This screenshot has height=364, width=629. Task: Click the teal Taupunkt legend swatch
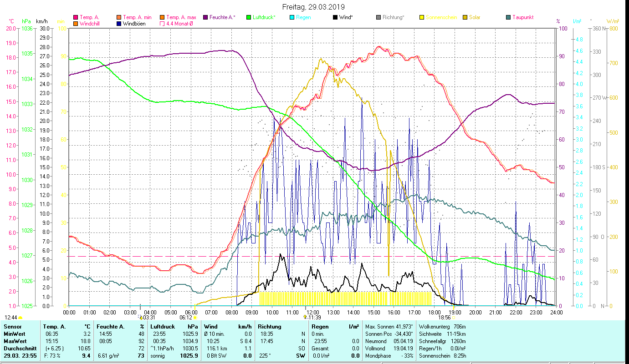pyautogui.click(x=508, y=17)
